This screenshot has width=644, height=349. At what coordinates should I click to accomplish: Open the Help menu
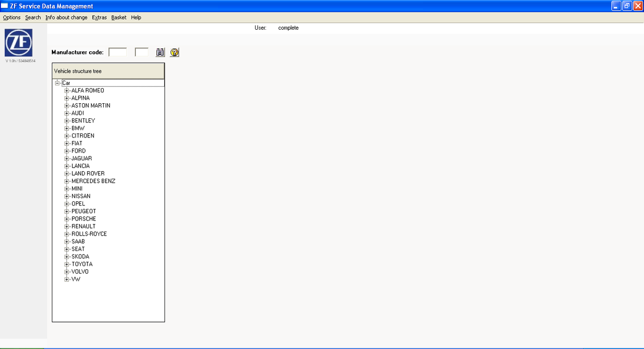136,18
